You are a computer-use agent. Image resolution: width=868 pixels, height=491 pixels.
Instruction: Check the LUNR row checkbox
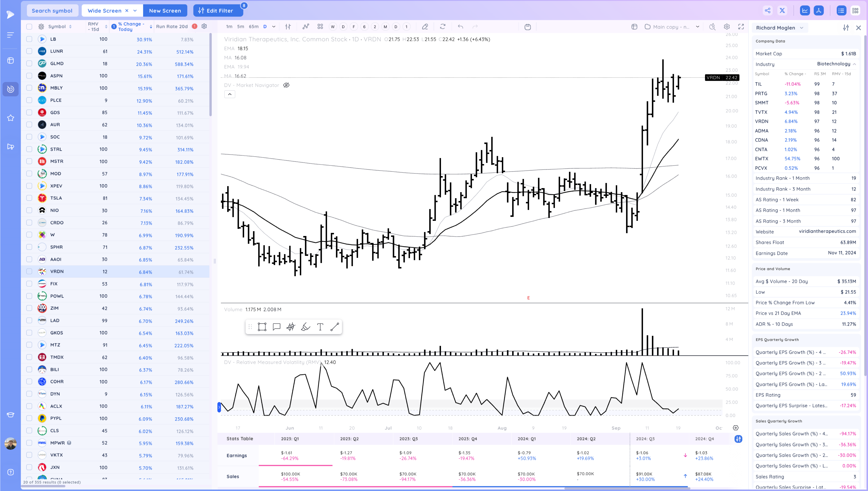pos(29,51)
